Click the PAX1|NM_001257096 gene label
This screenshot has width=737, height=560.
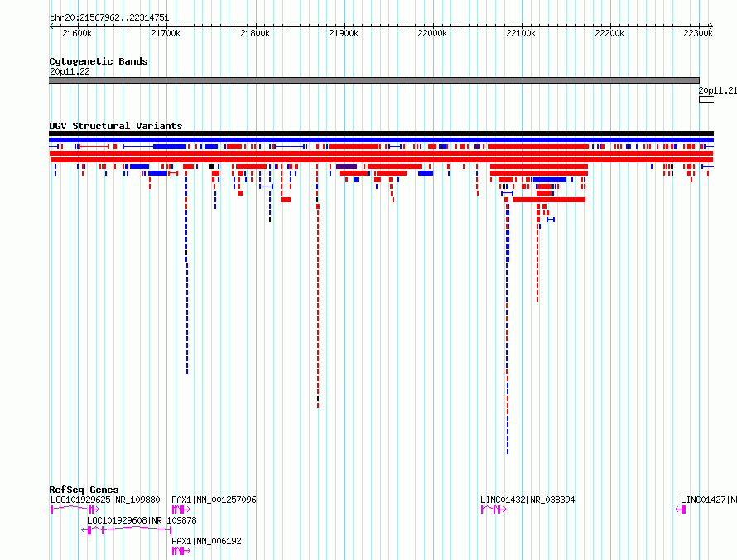coord(214,500)
